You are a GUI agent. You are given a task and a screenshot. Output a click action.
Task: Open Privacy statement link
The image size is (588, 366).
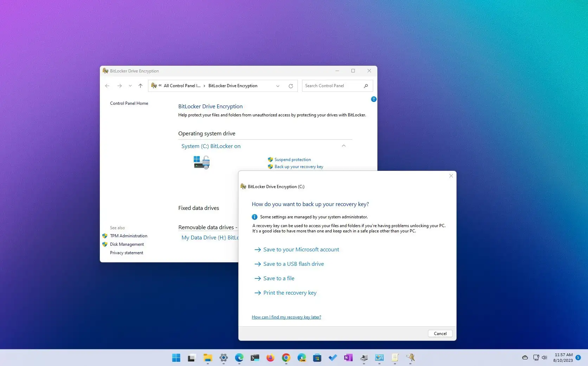127,253
